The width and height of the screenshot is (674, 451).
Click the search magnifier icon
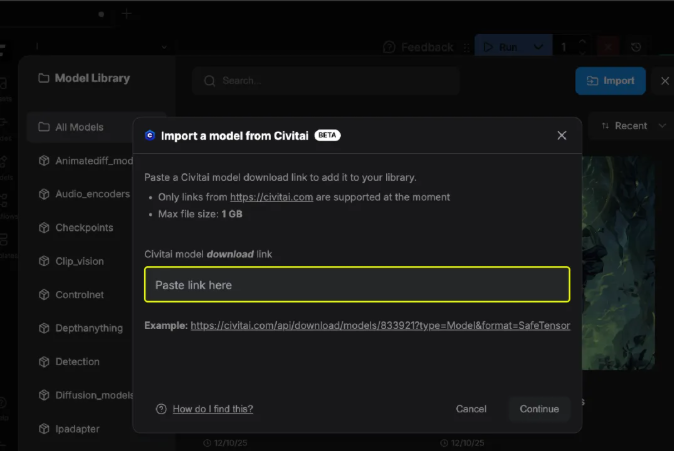210,81
